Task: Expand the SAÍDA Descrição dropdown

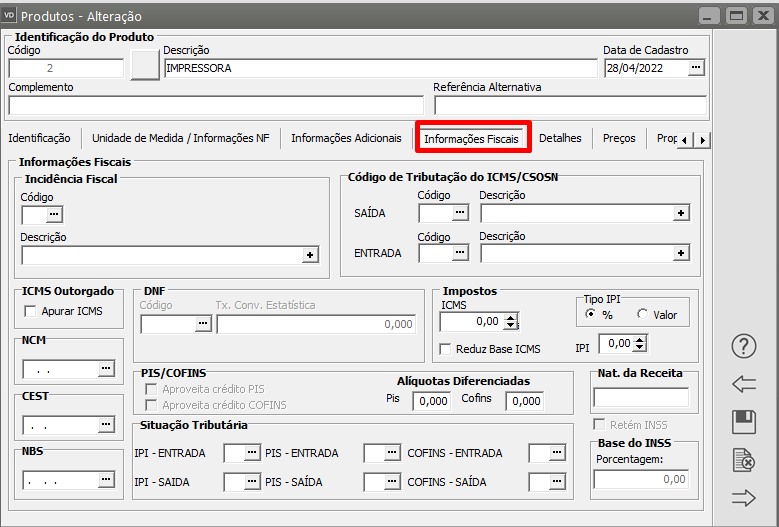Action: pos(681,213)
